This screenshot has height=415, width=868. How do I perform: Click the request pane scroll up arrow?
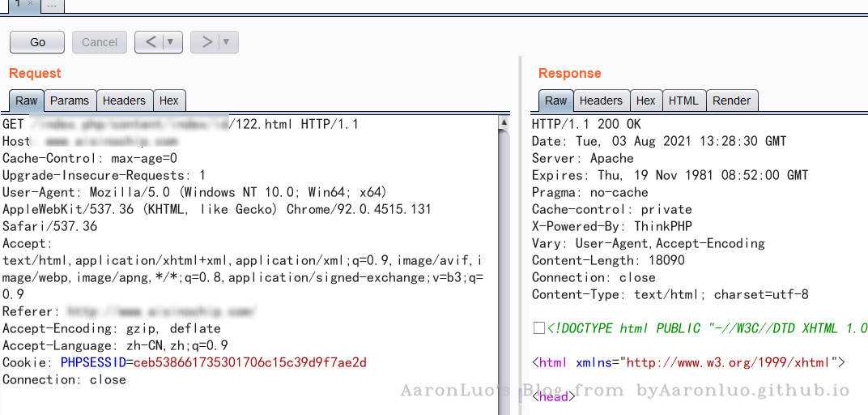coord(504,124)
